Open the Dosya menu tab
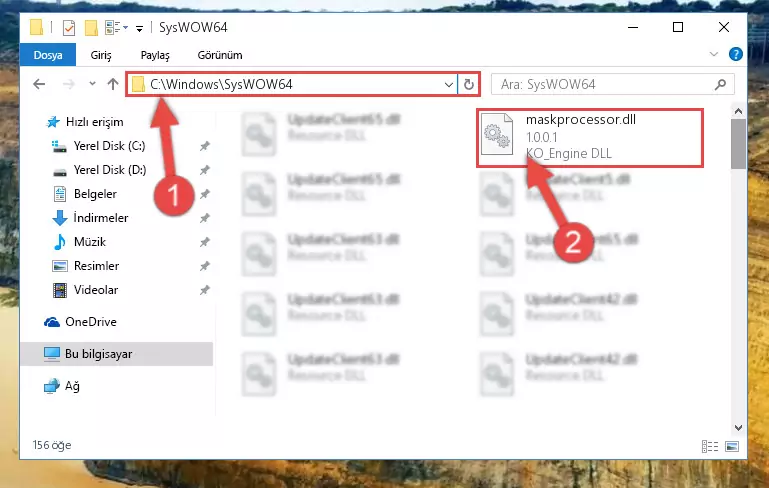769x488 pixels. pos(48,55)
